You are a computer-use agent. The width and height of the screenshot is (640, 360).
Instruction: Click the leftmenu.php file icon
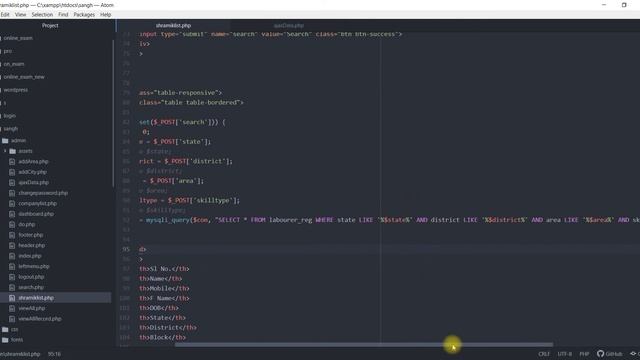click(x=12, y=267)
